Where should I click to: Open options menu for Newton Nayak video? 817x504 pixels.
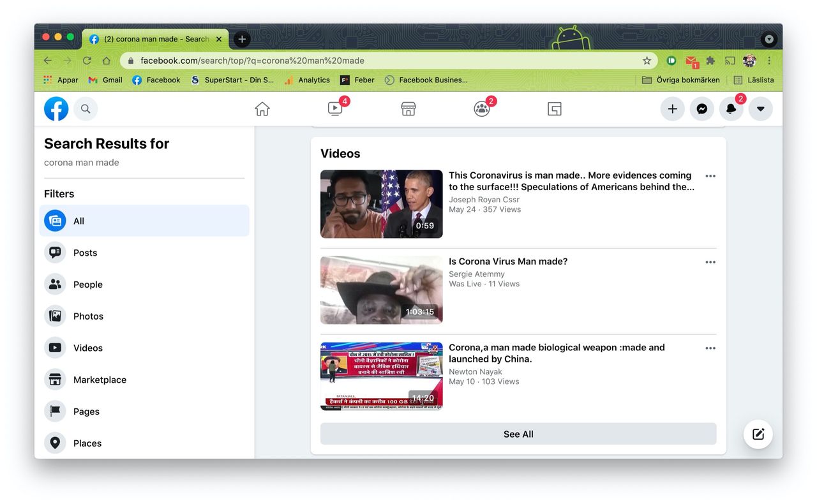coord(710,348)
